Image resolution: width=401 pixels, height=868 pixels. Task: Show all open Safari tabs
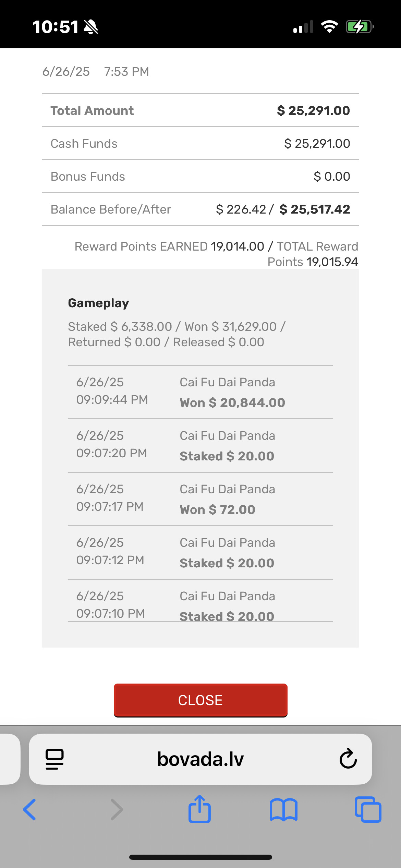pyautogui.click(x=368, y=810)
